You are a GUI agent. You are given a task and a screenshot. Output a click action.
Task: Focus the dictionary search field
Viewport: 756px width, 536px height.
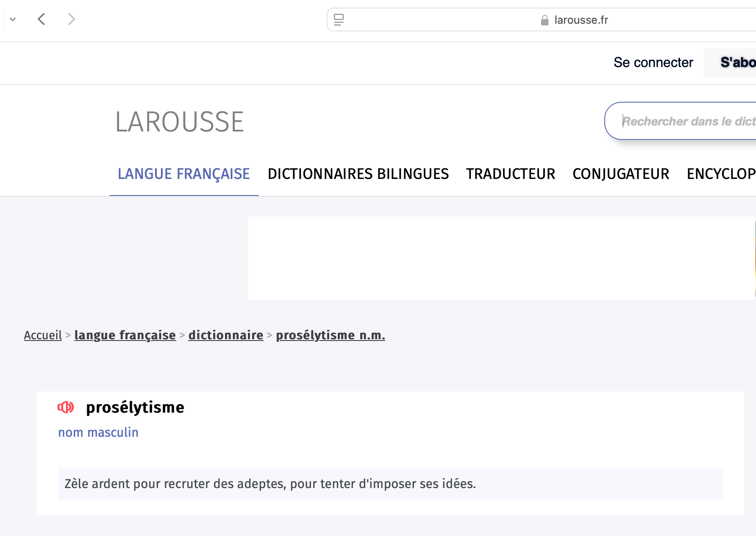[x=687, y=121]
